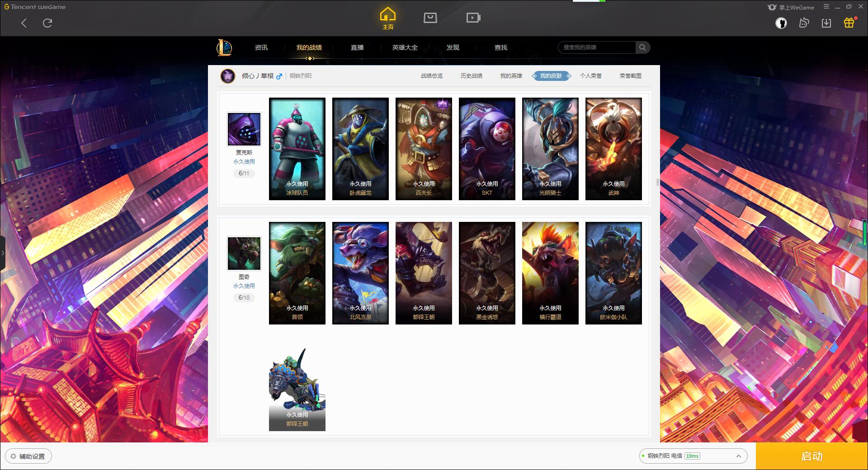The image size is (868, 470).
Task: Click the League of Legends logo icon
Action: point(224,47)
